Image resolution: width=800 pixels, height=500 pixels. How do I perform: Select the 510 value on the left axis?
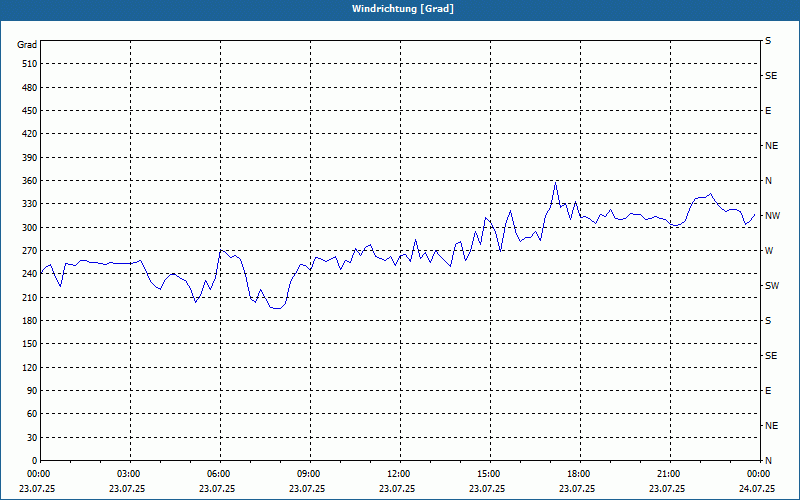30,64
